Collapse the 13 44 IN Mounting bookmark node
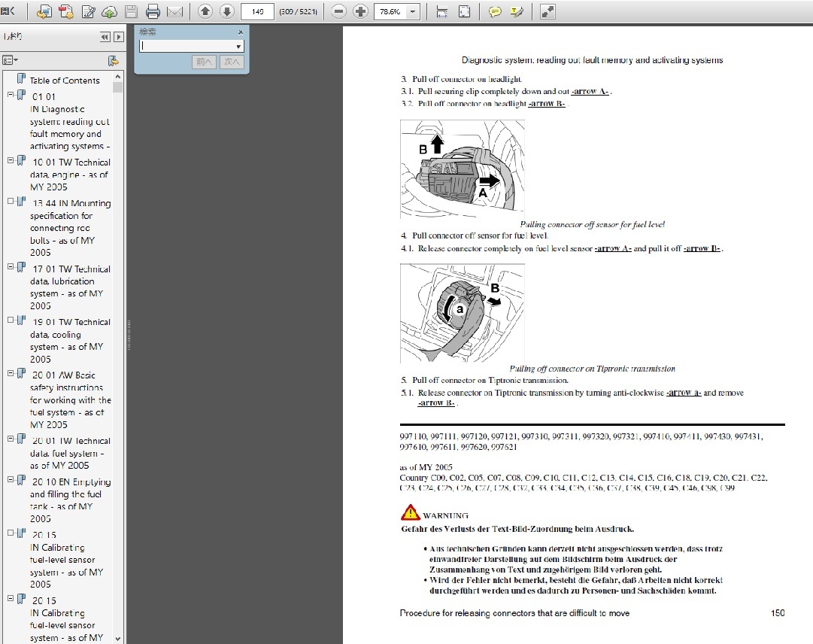813x644 pixels. click(11, 201)
